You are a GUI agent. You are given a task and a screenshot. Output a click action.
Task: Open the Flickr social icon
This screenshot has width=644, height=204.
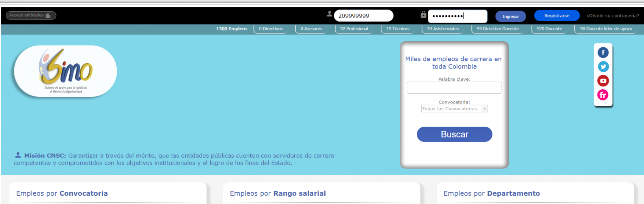[603, 95]
